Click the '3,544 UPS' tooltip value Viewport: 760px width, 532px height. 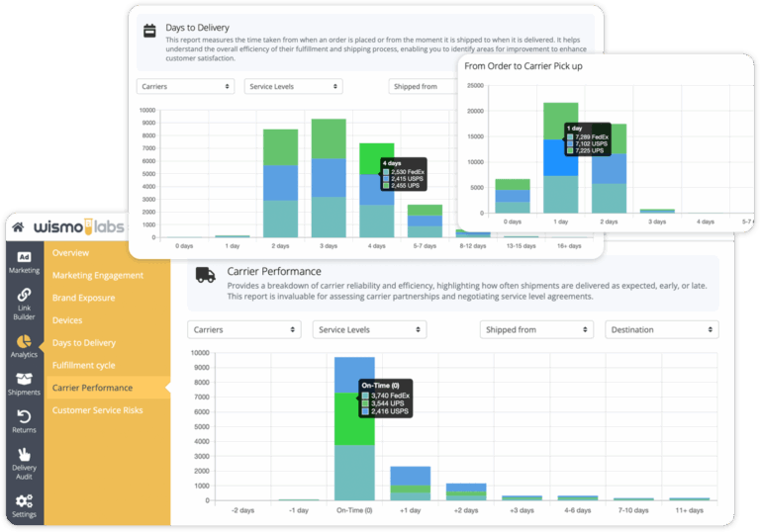tap(388, 403)
